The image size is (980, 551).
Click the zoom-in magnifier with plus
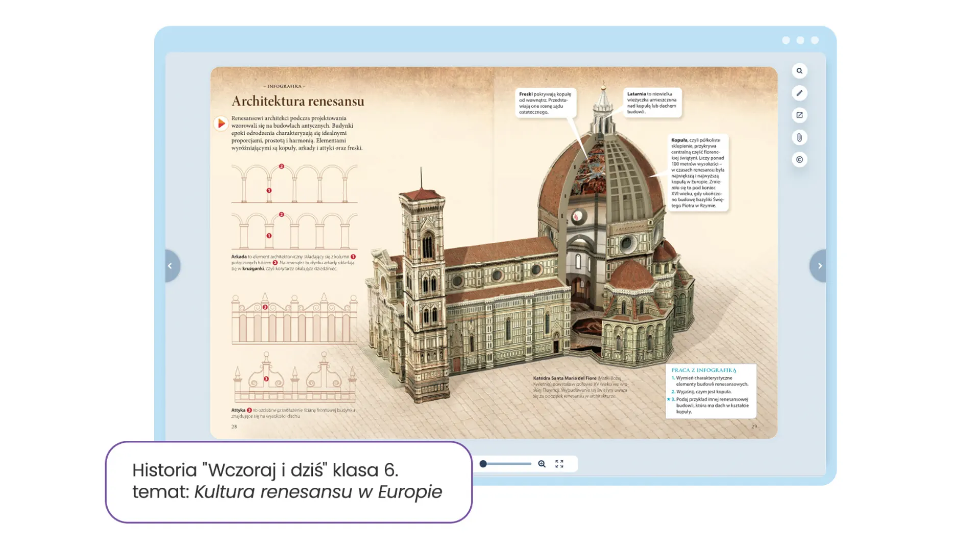542,464
